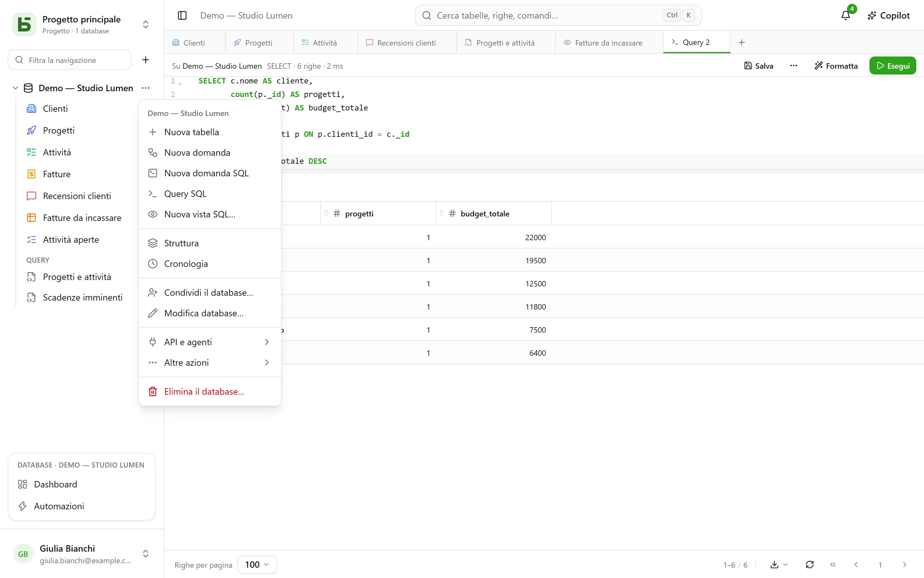Switch to the Progetti e attività tab
The image size is (924, 578).
point(506,42)
